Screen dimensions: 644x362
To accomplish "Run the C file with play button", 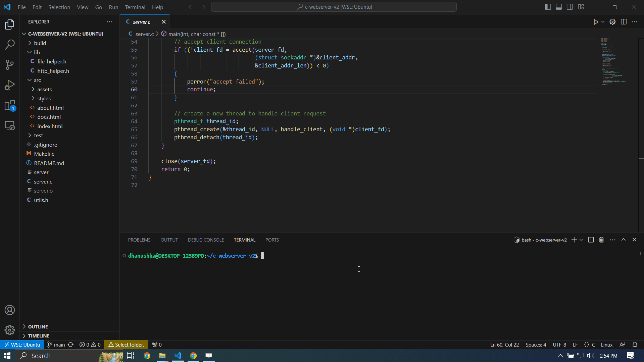I will coord(596,22).
